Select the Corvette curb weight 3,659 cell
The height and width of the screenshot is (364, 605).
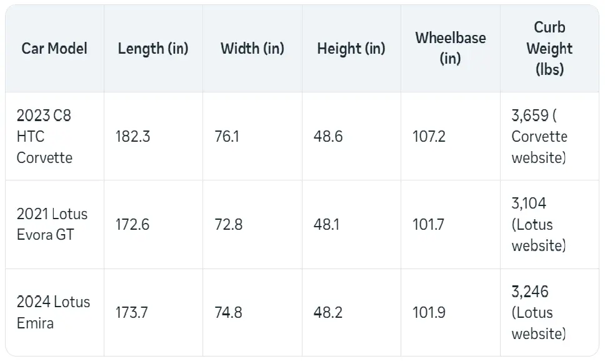coord(539,136)
